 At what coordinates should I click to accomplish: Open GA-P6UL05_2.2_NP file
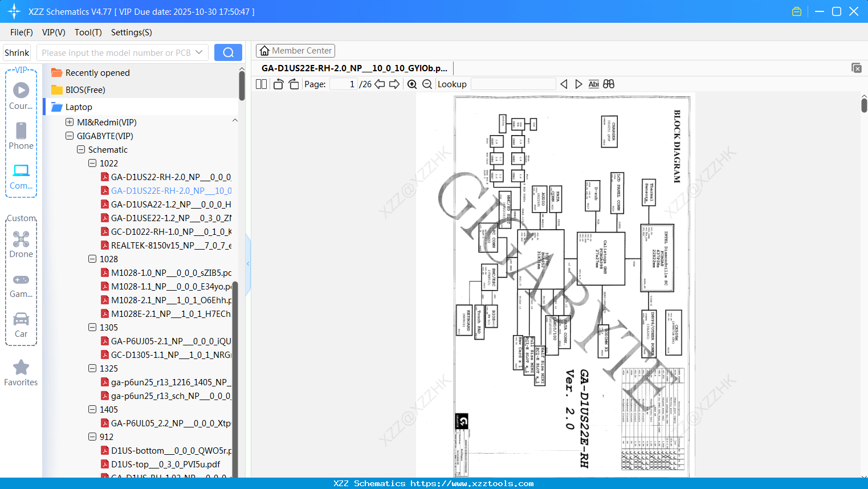(171, 423)
